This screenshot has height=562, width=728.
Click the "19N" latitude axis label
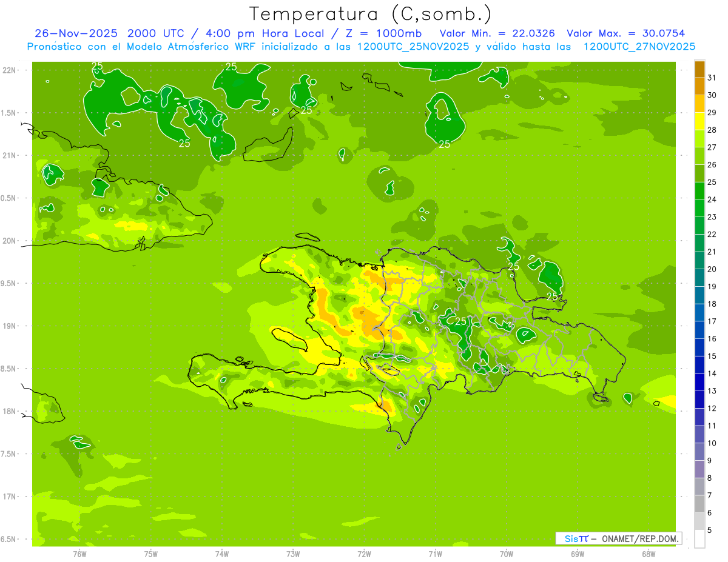coord(10,326)
